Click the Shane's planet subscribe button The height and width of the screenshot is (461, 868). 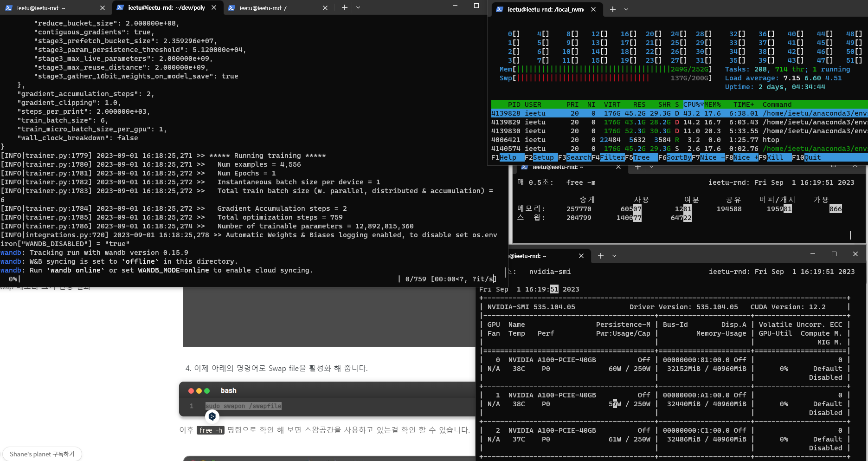pos(42,454)
